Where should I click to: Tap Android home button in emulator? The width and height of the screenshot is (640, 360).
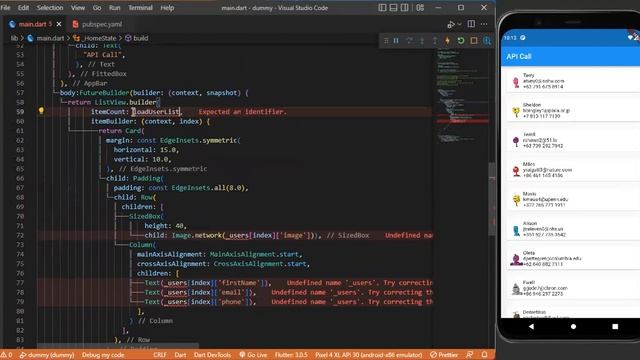coord(573,327)
